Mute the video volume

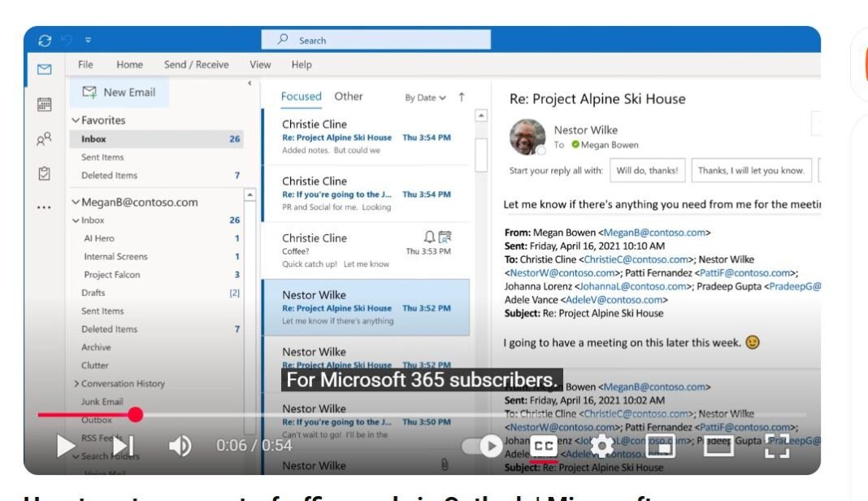(179, 446)
